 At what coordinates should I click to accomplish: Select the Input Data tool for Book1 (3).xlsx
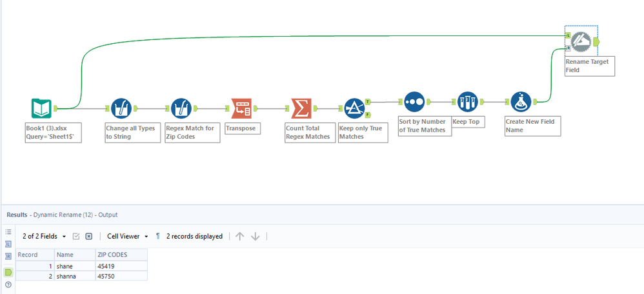click(x=41, y=108)
